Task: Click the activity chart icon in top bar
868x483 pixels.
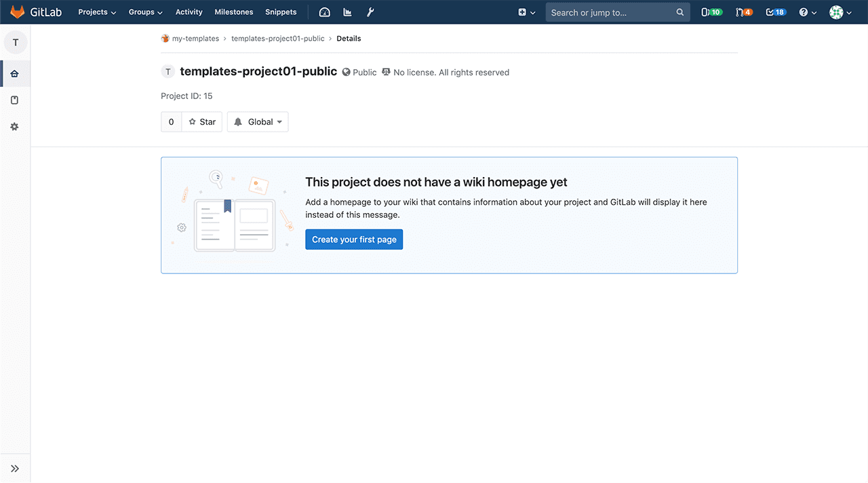Action: tap(347, 12)
